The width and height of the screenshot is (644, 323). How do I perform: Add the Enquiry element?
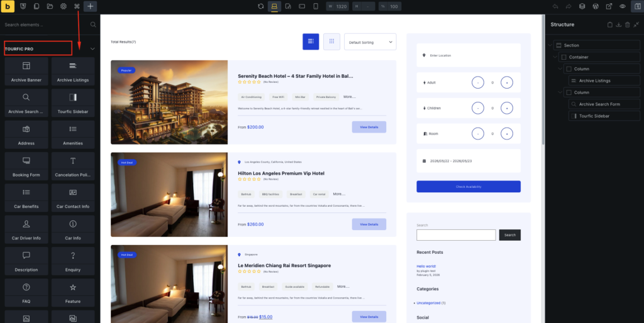point(73,261)
